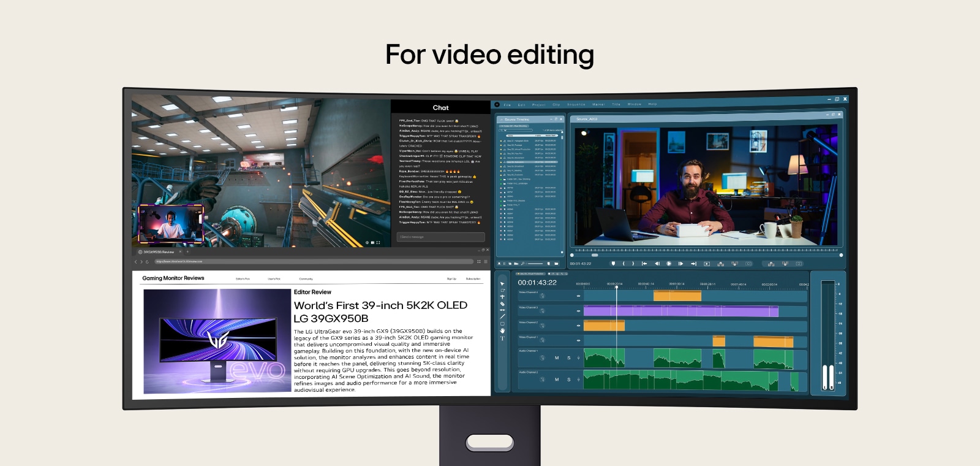Click the Mark In bracket button
The width and height of the screenshot is (980, 466).
(624, 264)
